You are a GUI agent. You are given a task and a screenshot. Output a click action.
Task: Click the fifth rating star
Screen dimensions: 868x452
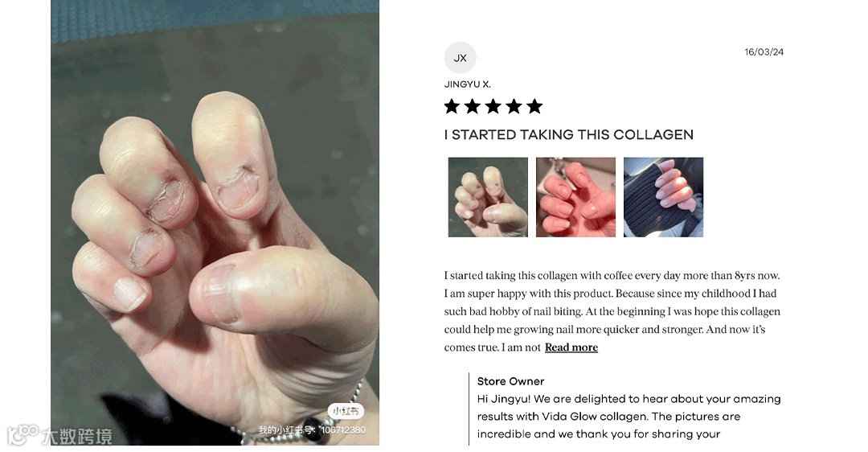534,106
